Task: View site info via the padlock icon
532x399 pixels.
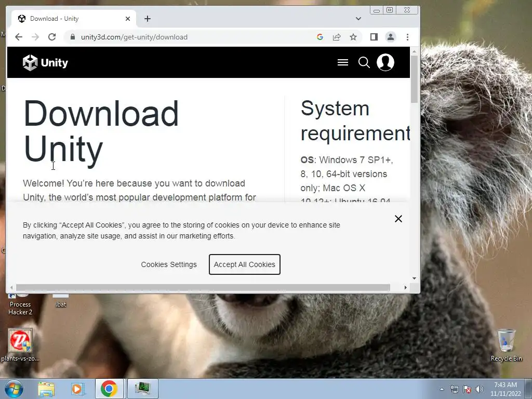Action: [73, 37]
